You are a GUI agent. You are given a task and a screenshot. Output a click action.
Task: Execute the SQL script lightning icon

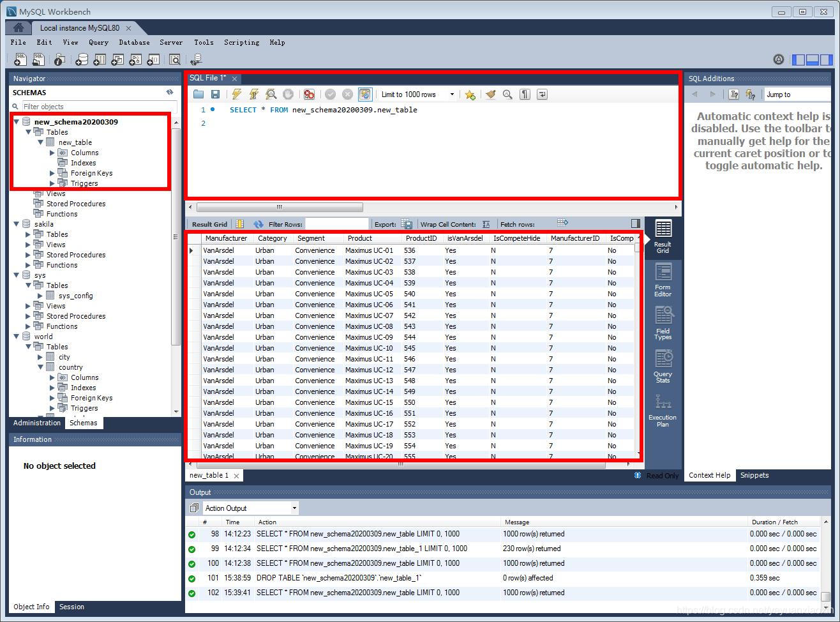tap(237, 95)
